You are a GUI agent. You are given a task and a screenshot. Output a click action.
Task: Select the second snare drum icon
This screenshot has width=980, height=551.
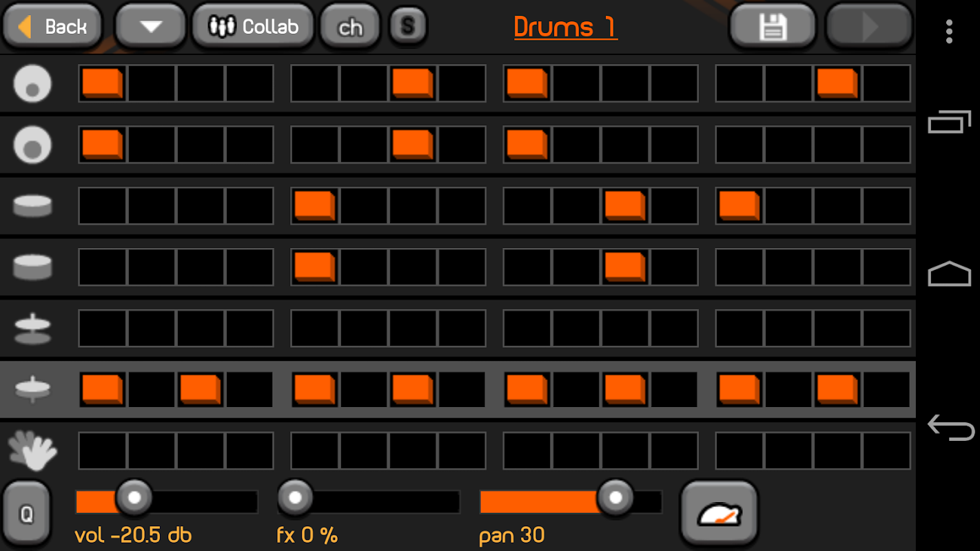(x=32, y=267)
